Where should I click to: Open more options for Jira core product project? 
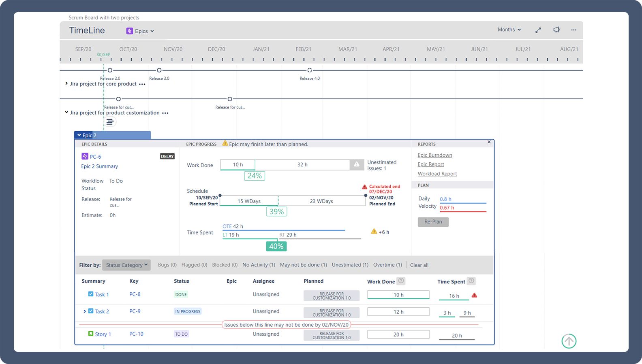click(142, 84)
